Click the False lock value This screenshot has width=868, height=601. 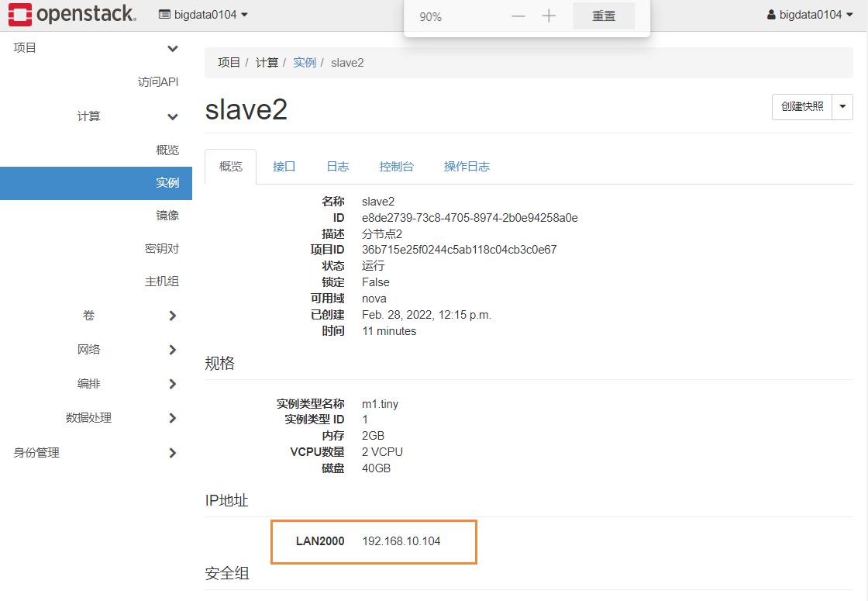[x=375, y=282]
